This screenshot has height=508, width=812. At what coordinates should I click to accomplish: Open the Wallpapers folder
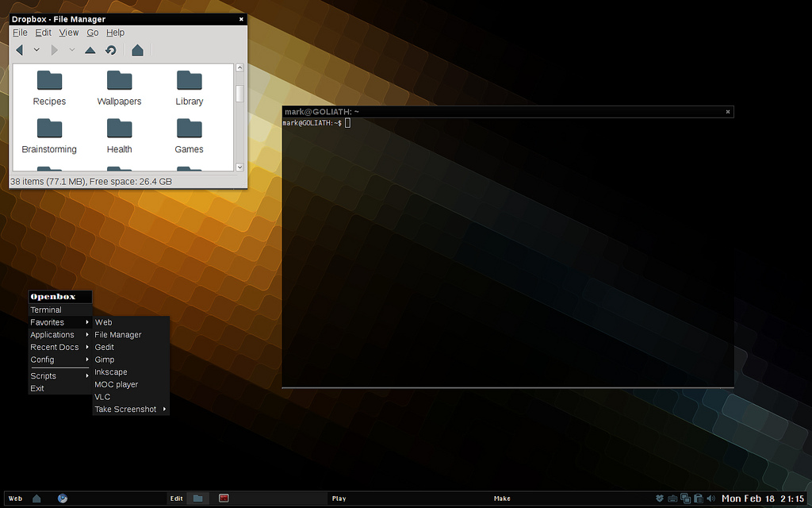coord(119,88)
